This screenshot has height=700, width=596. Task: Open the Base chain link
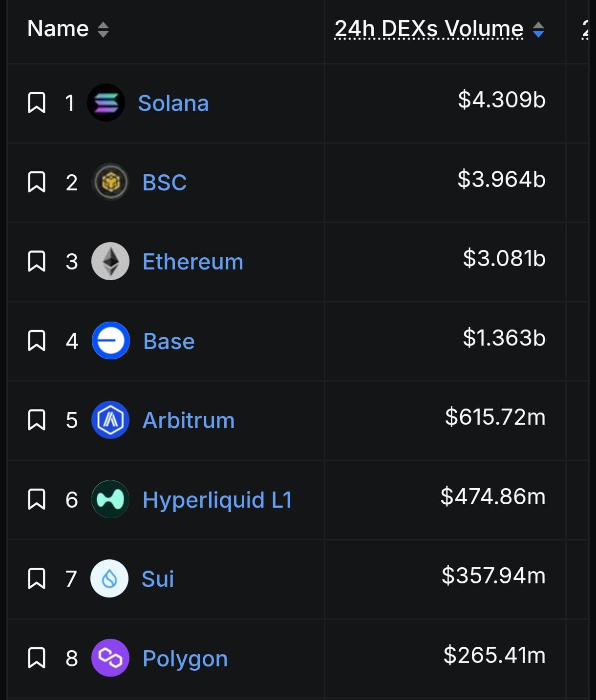point(169,341)
